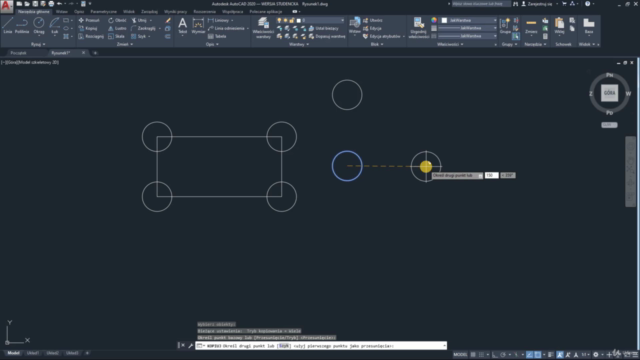Choose the Lustro (mirror) command

click(x=117, y=29)
